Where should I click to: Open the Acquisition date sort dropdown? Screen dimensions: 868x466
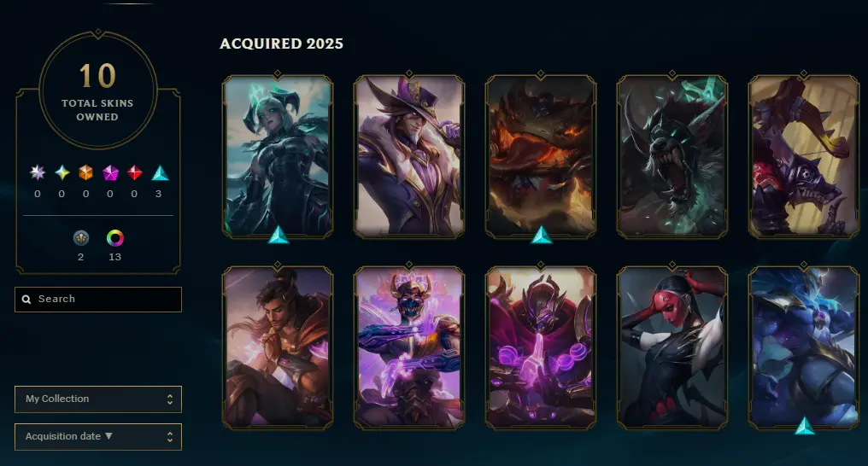click(98, 437)
